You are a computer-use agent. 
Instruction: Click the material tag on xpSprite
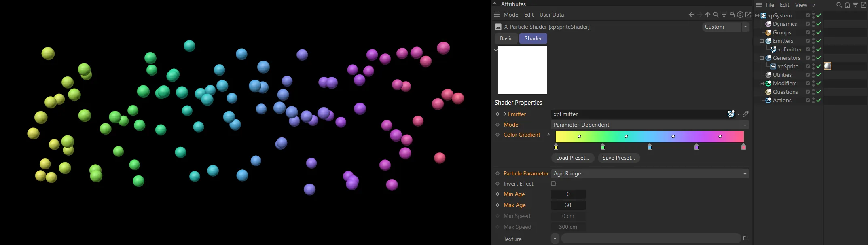(x=828, y=66)
